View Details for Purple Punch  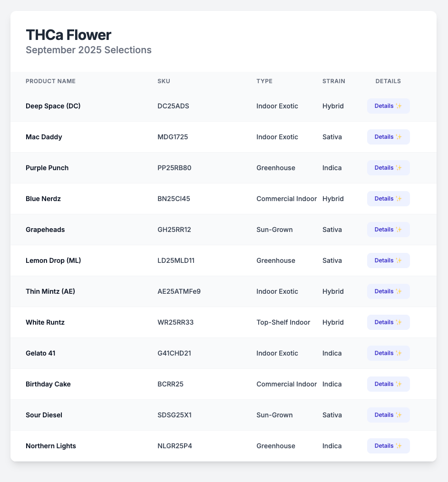coord(388,168)
